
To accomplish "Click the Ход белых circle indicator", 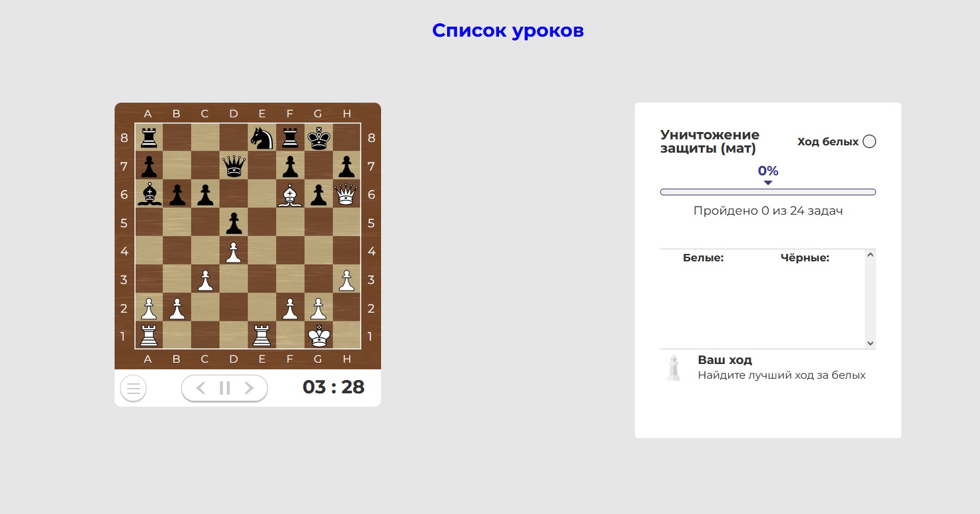I will point(869,141).
